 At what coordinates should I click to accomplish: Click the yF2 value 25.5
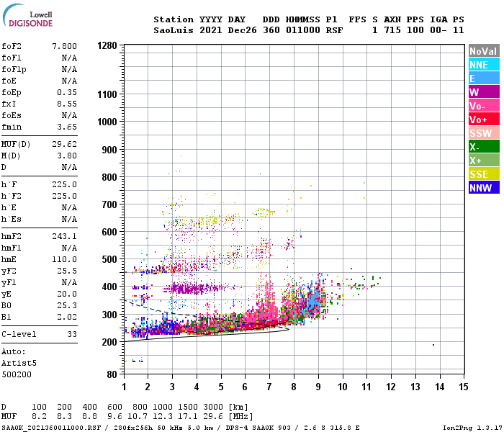coord(67,271)
